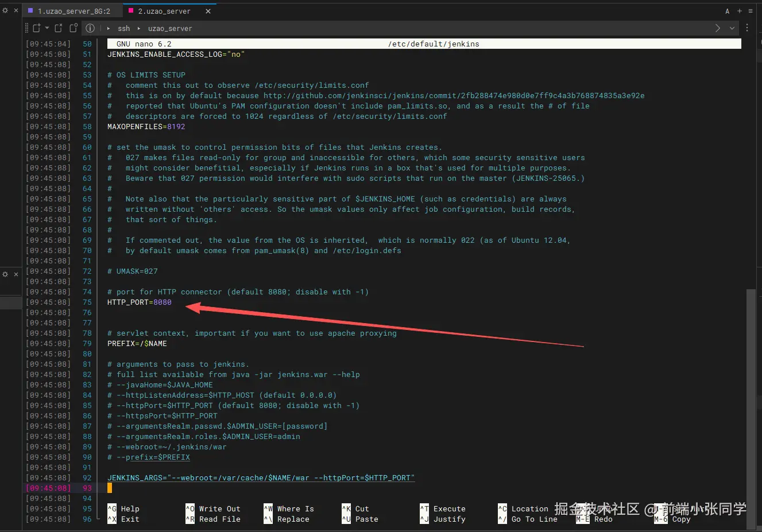Screen dimensions: 762x532
Task: Click the HTTP_PORT=8080 line
Action: (x=140, y=302)
